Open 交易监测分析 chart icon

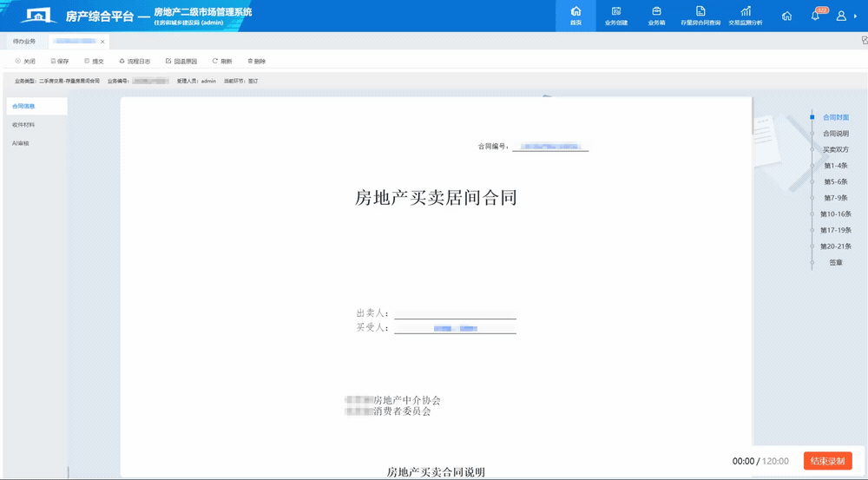(745, 16)
